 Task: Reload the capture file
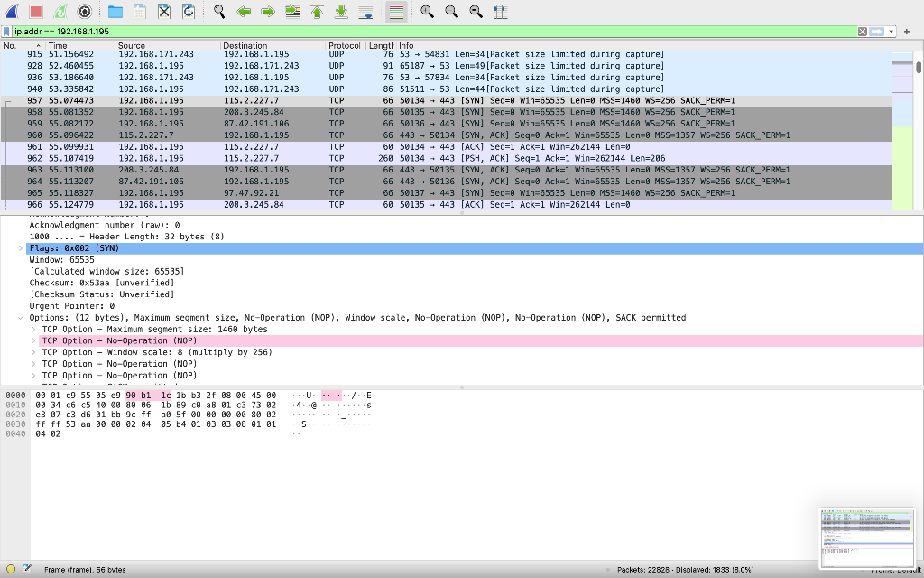coord(187,12)
